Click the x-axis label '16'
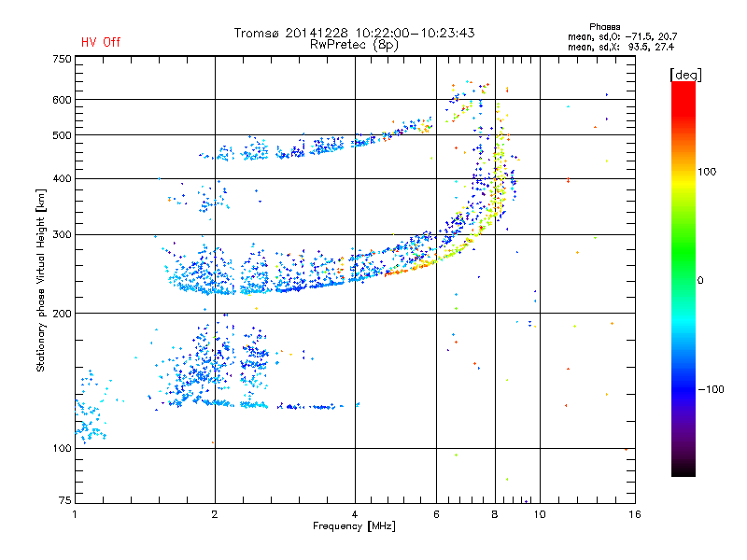This screenshot has width=747, height=560. 635,514
